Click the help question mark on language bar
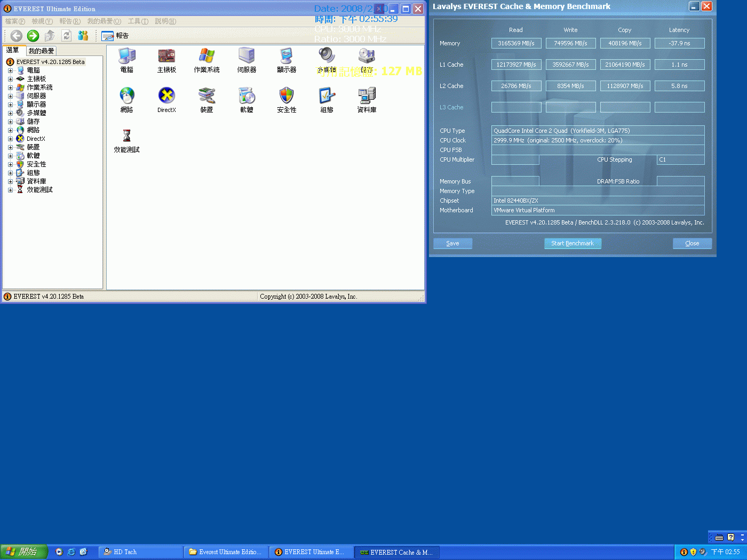Image resolution: width=747 pixels, height=560 pixels. (x=731, y=538)
